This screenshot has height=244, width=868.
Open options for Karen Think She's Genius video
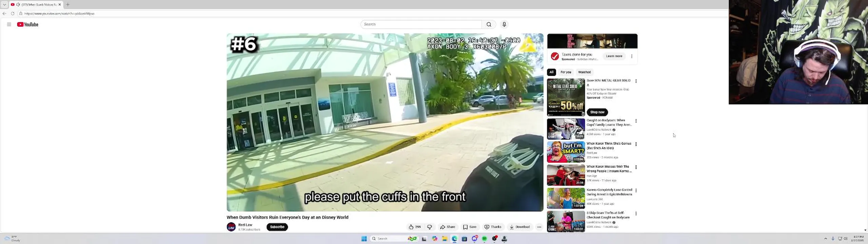[636, 144]
